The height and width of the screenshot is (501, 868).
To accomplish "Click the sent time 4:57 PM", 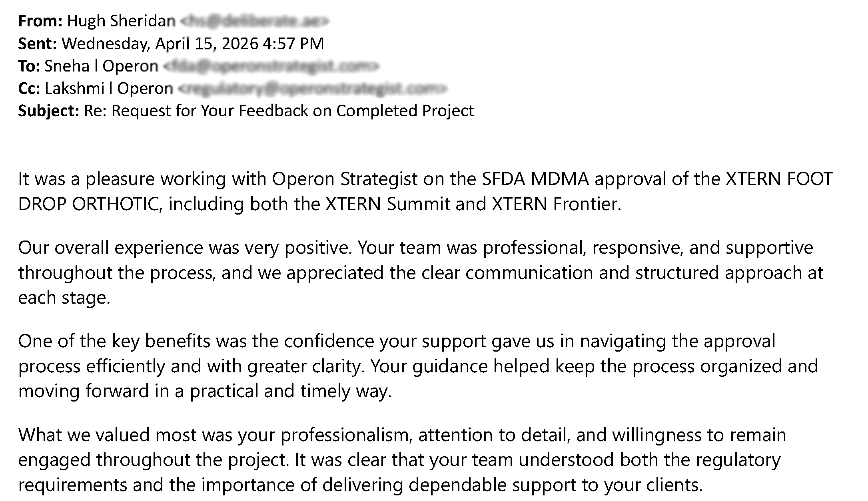I will [x=293, y=43].
